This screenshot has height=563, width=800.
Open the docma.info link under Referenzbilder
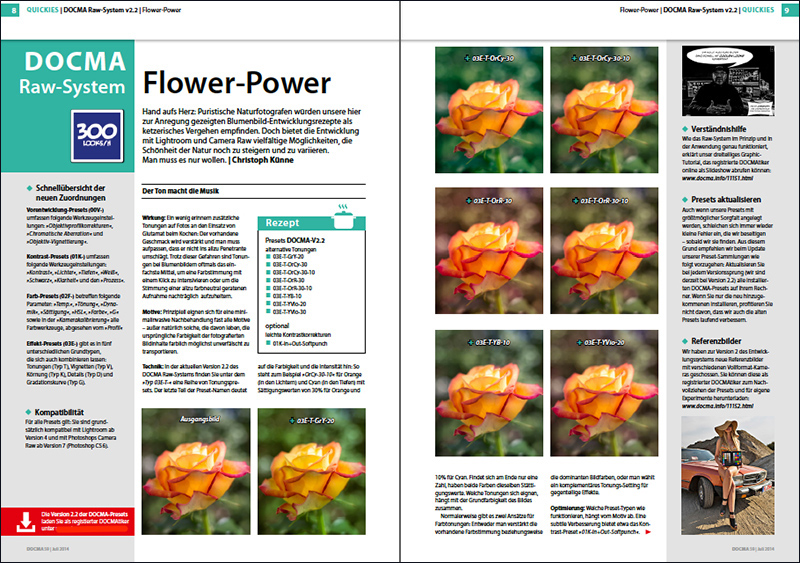[x=717, y=406]
